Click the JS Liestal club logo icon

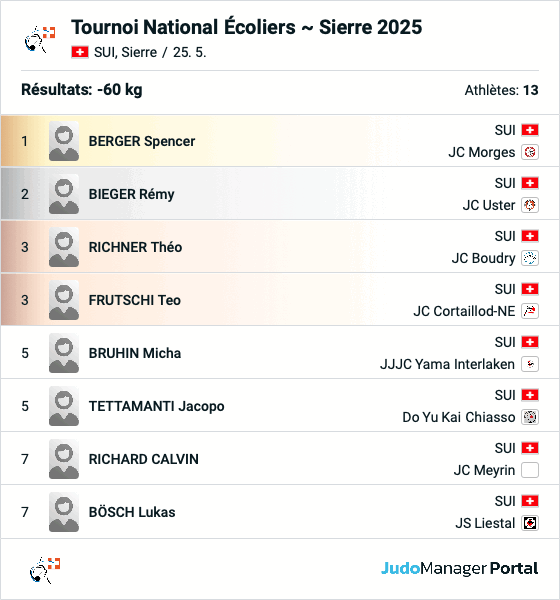530,523
